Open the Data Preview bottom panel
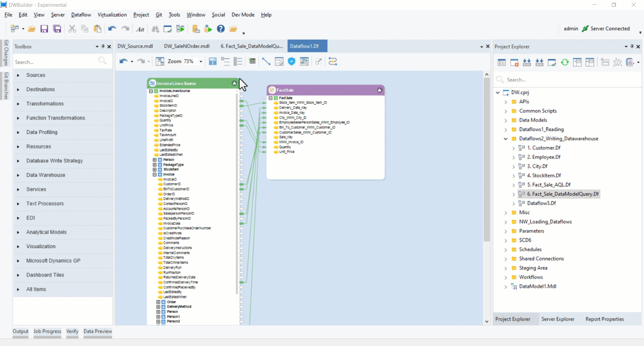 pyautogui.click(x=97, y=331)
